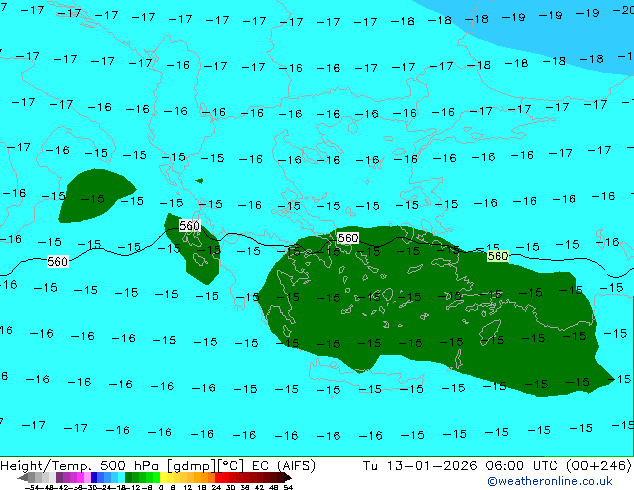Click the "Tu 13-01-2026 06:00 UTC" timestamp
Image resolution: width=634 pixels, height=490 pixels.
coord(461,466)
